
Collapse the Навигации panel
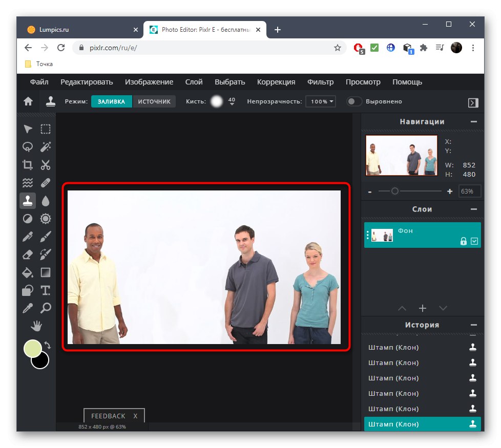click(474, 122)
